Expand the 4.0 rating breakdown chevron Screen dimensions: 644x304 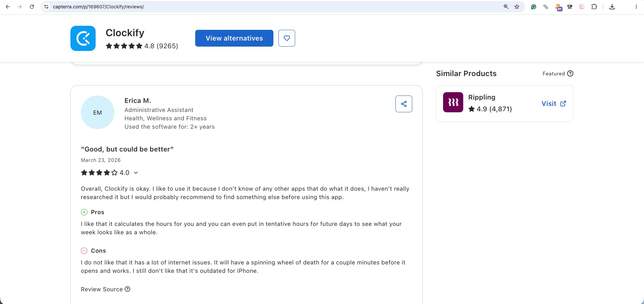136,173
